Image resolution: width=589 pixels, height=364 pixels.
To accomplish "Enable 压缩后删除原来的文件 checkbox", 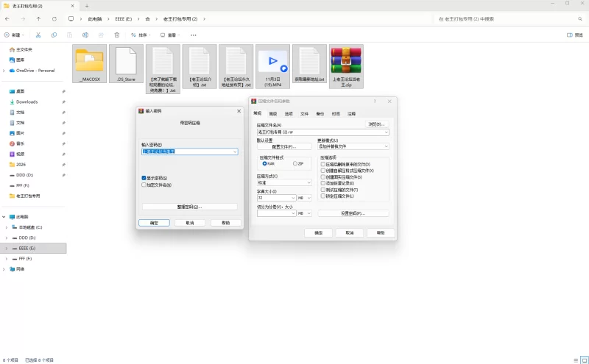I will 322,165.
